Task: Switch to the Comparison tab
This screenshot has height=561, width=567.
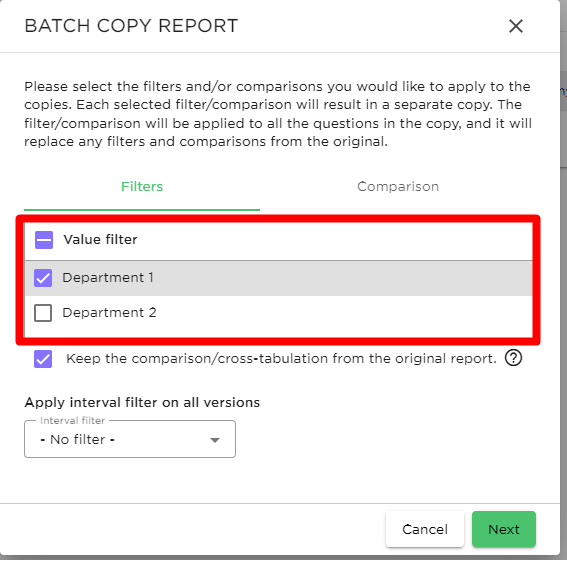Action: 398,187
